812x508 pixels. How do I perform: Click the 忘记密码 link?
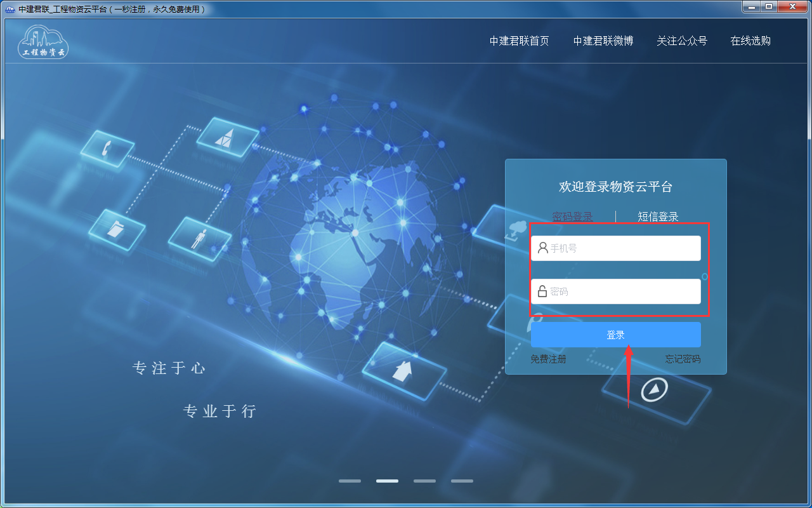pyautogui.click(x=682, y=359)
